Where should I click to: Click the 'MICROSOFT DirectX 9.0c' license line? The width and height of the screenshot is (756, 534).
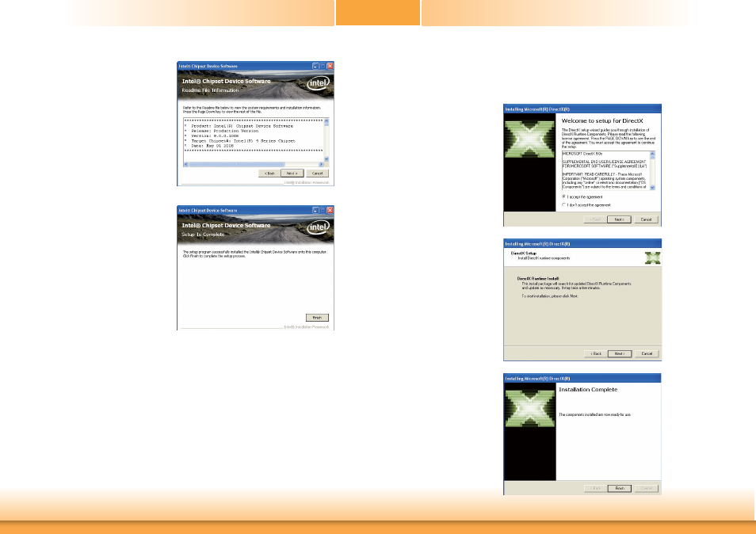(582, 154)
